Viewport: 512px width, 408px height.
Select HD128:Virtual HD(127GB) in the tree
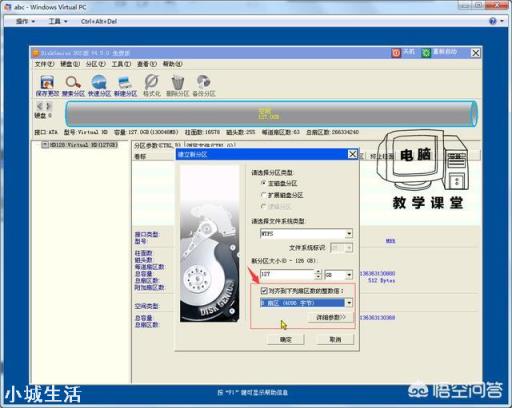[84, 145]
